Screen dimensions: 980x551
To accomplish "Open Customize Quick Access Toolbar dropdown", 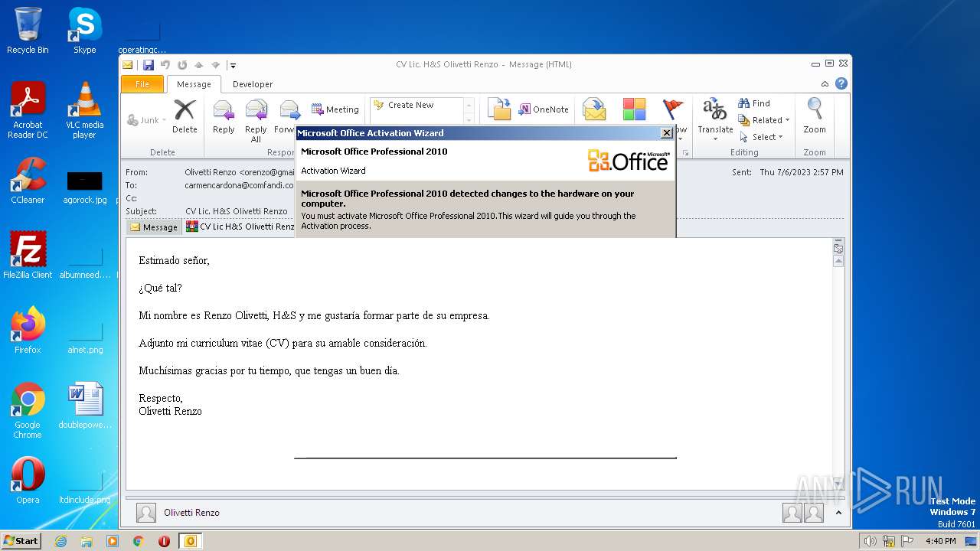I will coord(233,66).
